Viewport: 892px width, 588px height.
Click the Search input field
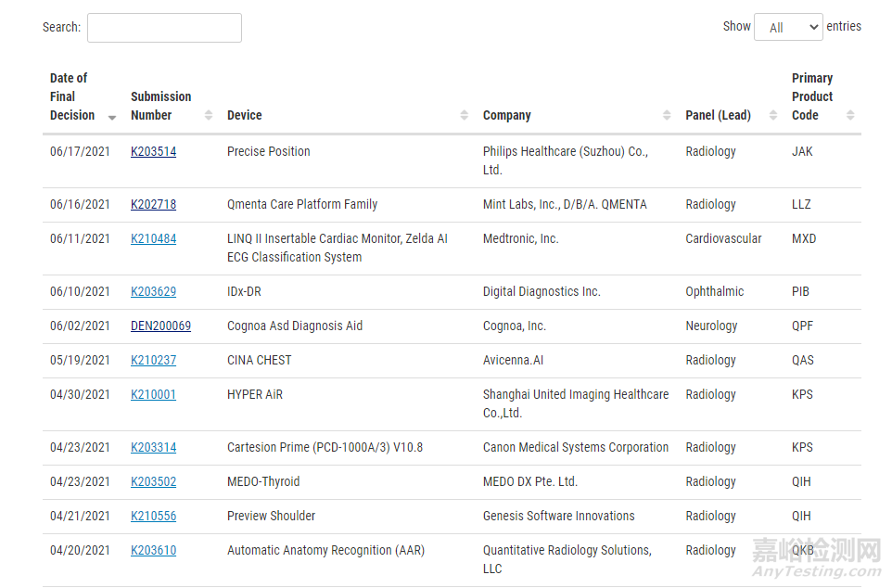(x=164, y=28)
